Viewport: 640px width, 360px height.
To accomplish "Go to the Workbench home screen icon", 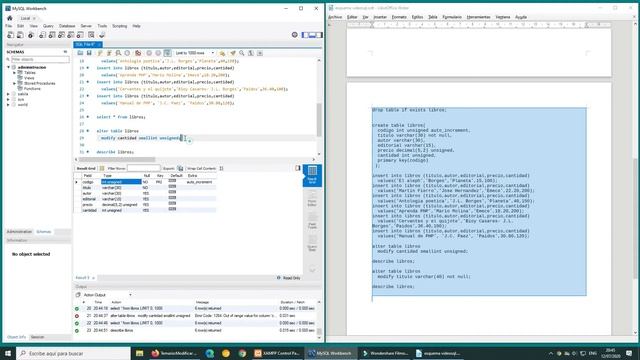I will tap(10, 18).
